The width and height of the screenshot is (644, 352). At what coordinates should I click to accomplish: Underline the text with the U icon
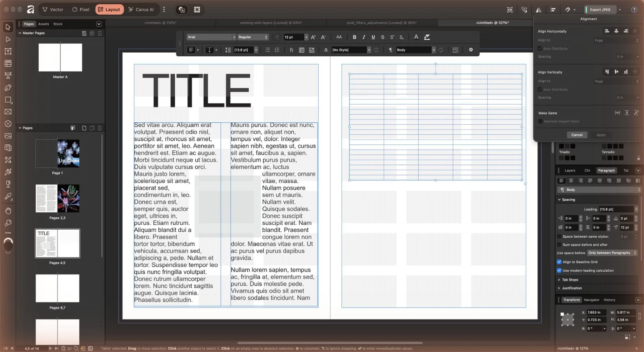pos(373,37)
